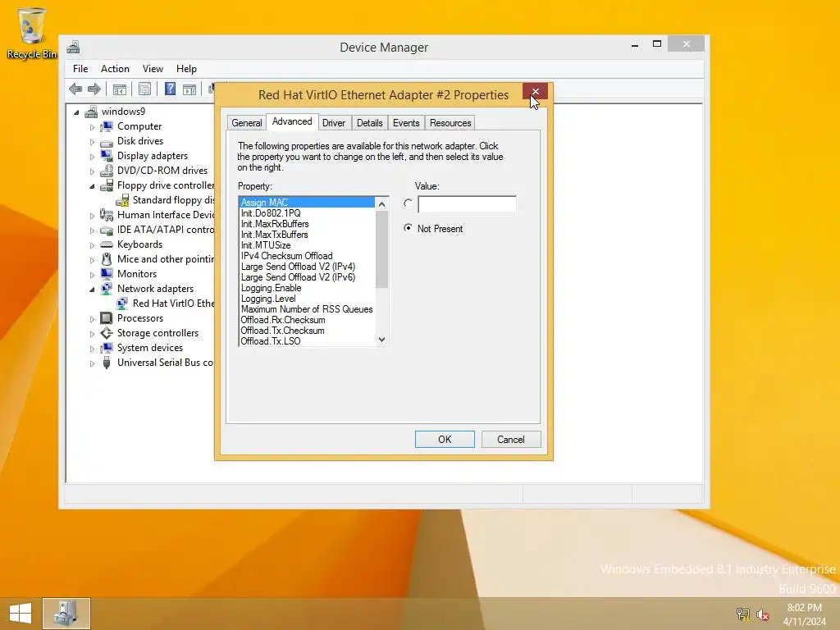This screenshot has width=840, height=630.
Task: Expand the System devices tree node
Action: coord(92,349)
